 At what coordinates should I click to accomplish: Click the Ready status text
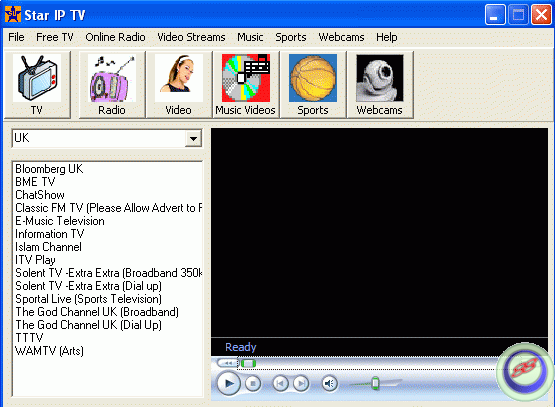(241, 347)
